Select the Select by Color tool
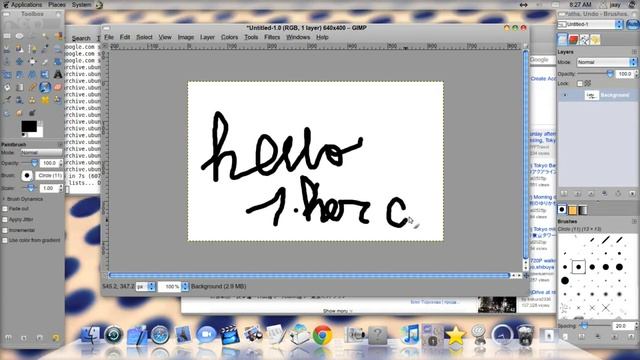The height and width of the screenshot is (360, 640). pos(58,36)
